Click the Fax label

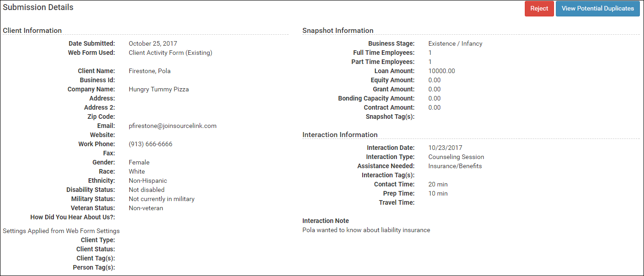tap(109, 153)
